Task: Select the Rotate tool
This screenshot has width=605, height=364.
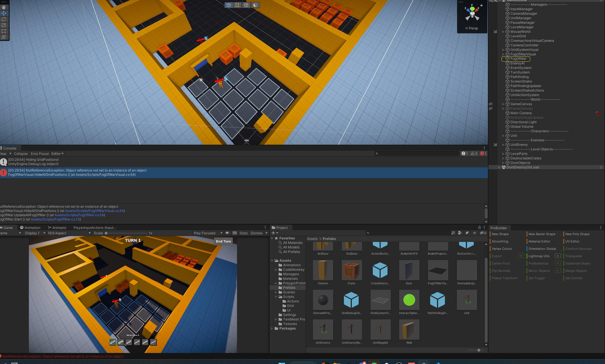Action: (x=4, y=19)
